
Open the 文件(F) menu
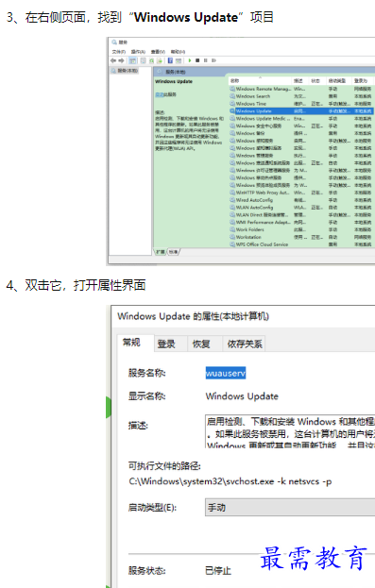119,52
